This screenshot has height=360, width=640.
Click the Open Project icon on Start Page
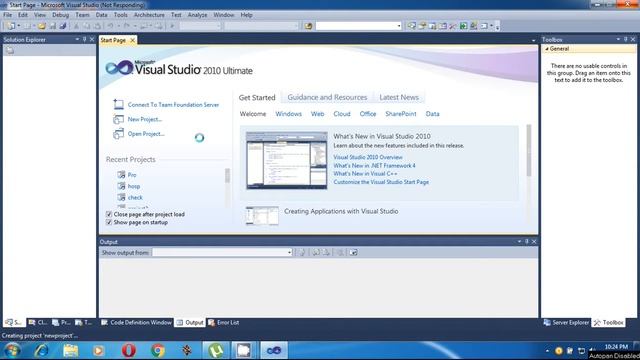[118, 134]
